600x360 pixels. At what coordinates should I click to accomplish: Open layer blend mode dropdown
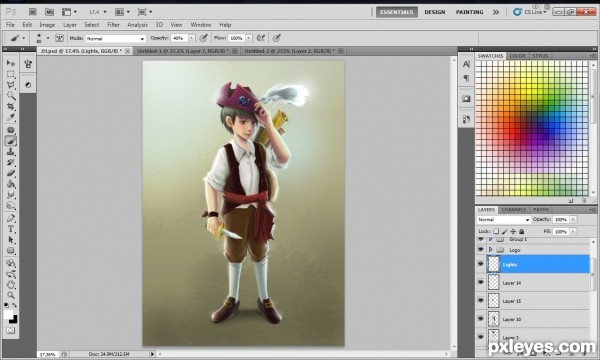(x=504, y=220)
